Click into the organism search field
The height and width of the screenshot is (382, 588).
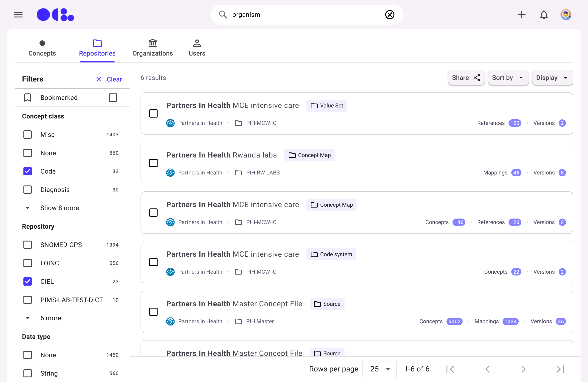pos(304,15)
